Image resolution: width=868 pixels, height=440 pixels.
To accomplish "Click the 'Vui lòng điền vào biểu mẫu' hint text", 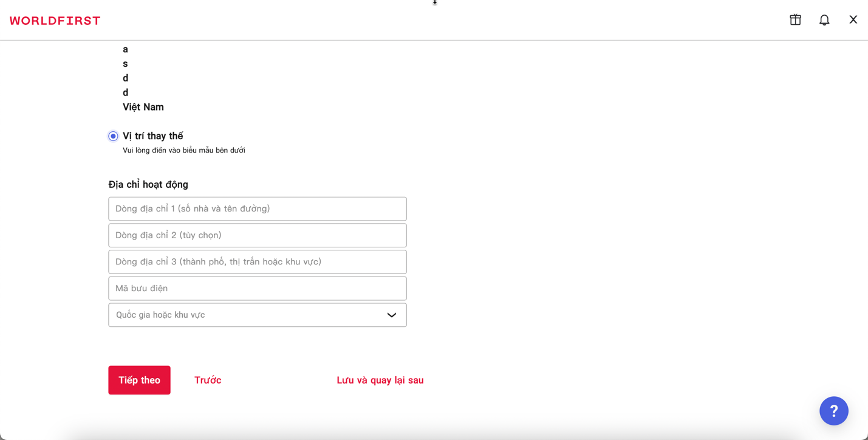I will pyautogui.click(x=183, y=150).
